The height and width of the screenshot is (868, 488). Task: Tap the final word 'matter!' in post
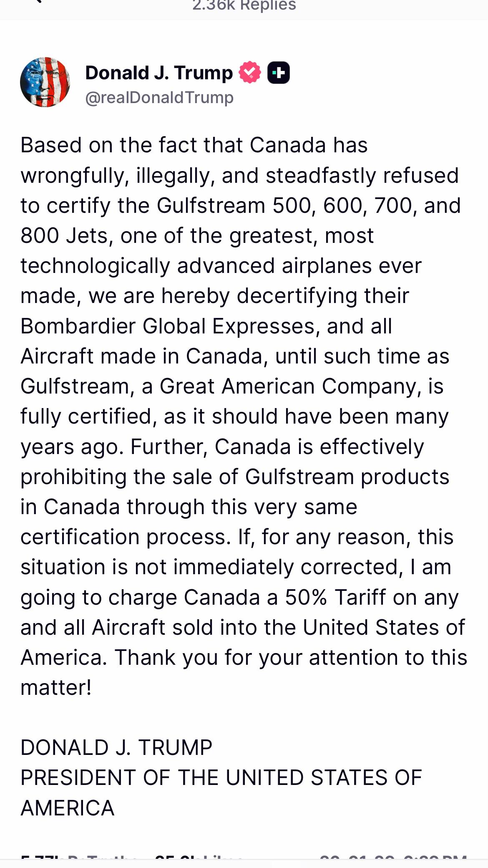point(56,687)
